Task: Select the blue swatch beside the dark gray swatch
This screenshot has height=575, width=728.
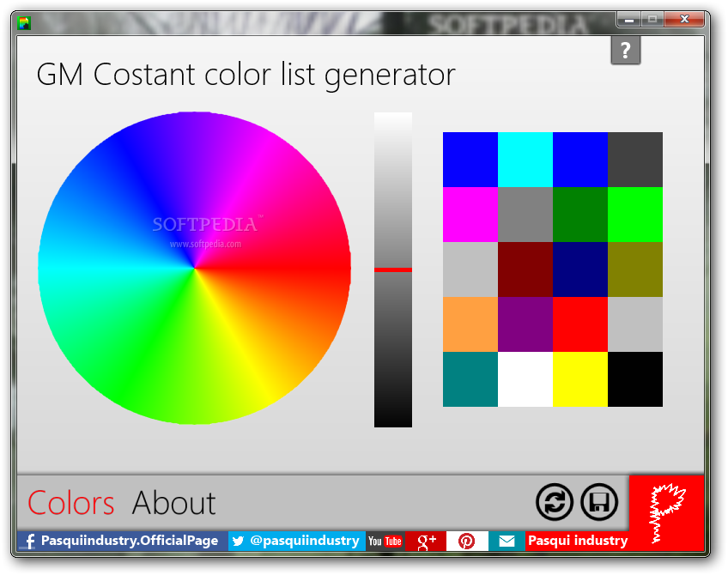Action: tap(580, 160)
